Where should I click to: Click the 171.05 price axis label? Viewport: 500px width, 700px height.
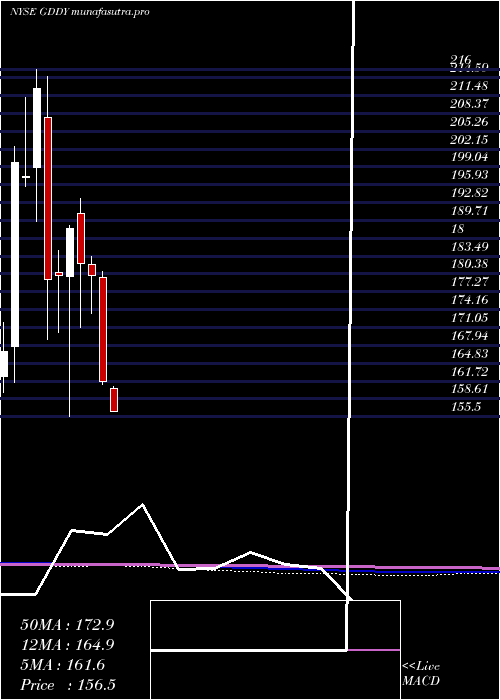(469, 317)
